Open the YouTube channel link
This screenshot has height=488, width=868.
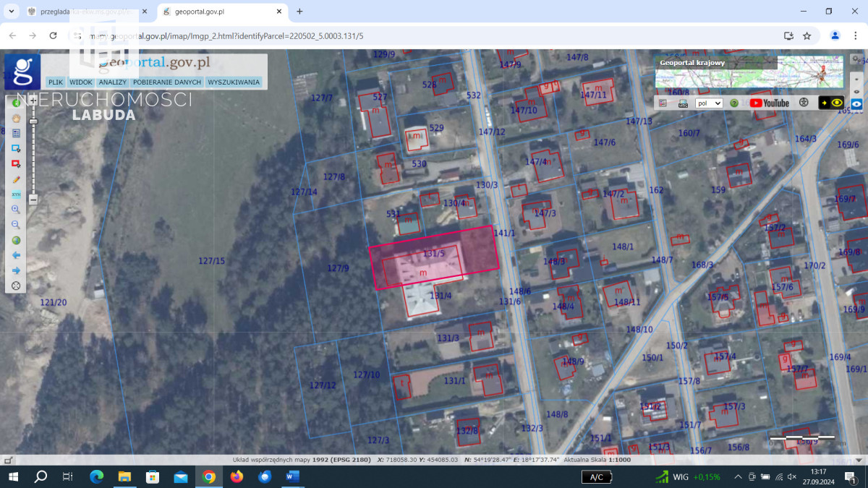[x=770, y=103]
